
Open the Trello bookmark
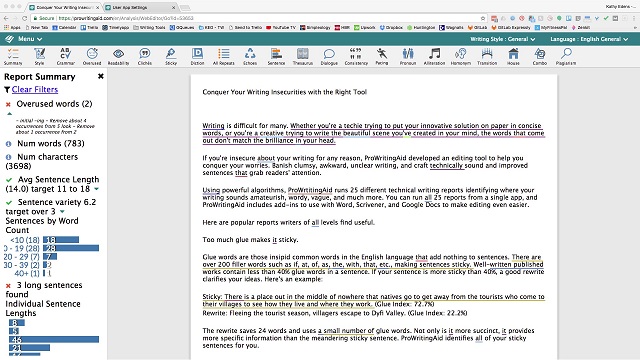[89, 28]
